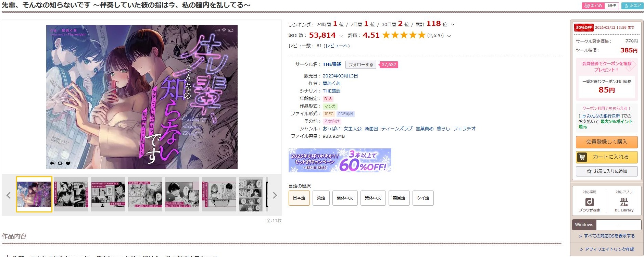Viewport: 644px width, 257px height.
Task: Select 日本語 language option
Action: click(299, 198)
